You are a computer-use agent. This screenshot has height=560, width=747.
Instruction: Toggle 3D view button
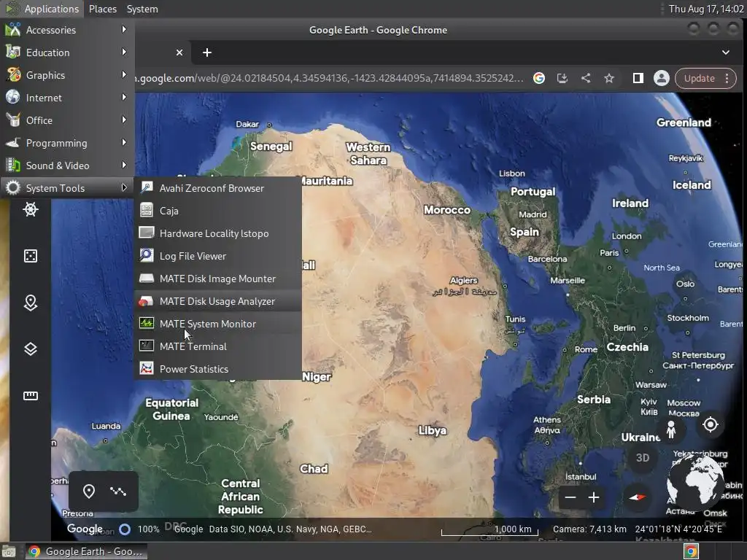pos(642,458)
